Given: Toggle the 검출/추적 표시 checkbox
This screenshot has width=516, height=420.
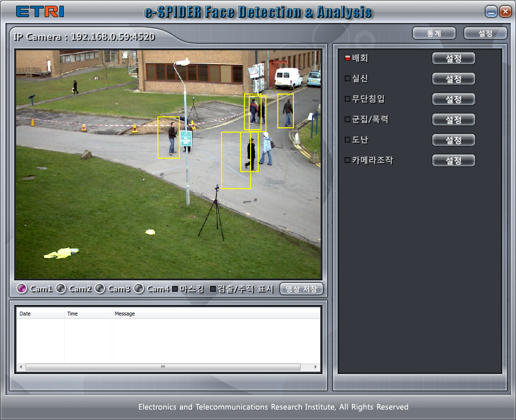Looking at the screenshot, I should point(213,289).
